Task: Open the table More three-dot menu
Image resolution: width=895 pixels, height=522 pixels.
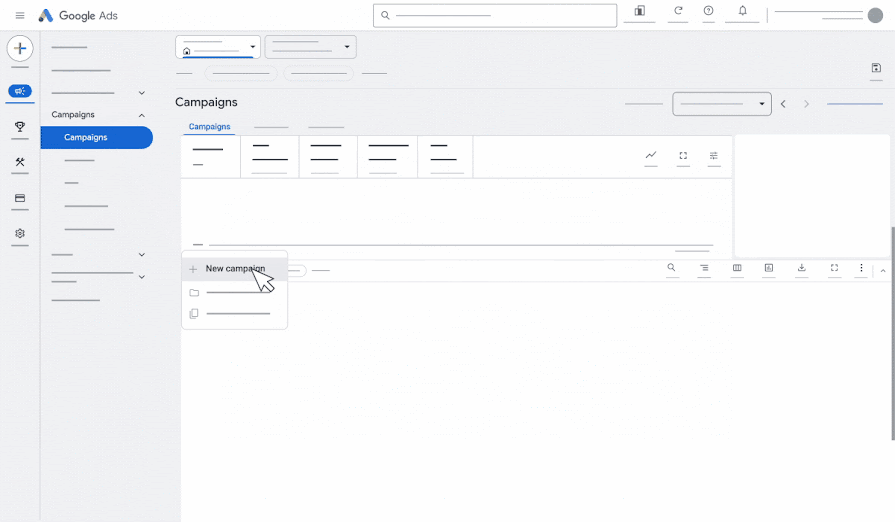Action: 861,268
